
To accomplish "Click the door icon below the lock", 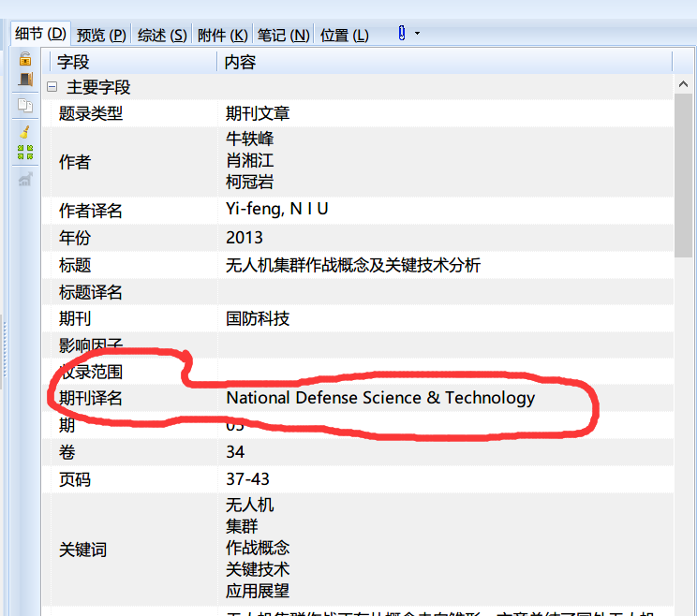I will [x=25, y=81].
